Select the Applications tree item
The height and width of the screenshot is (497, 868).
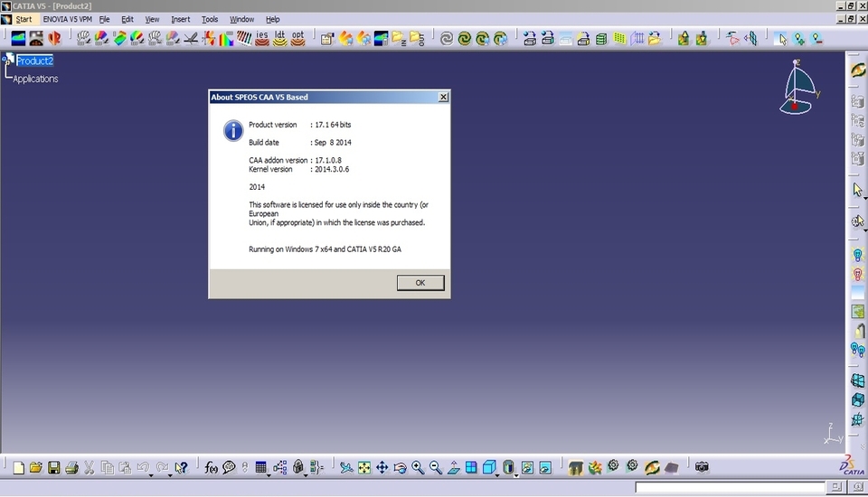[35, 79]
